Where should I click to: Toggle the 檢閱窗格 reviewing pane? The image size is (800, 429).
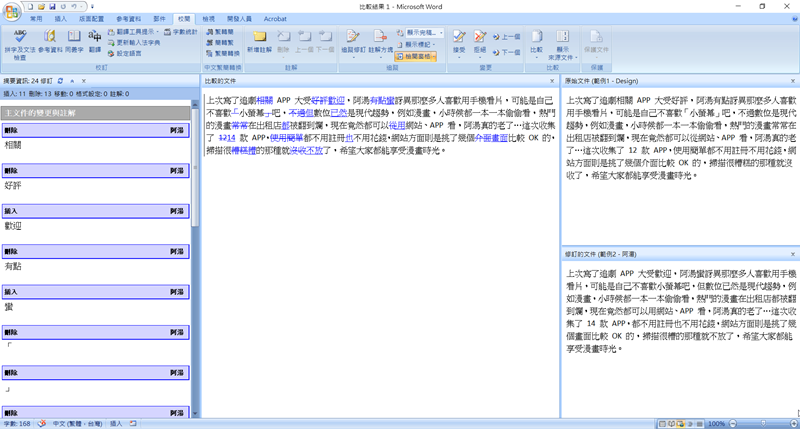point(417,57)
